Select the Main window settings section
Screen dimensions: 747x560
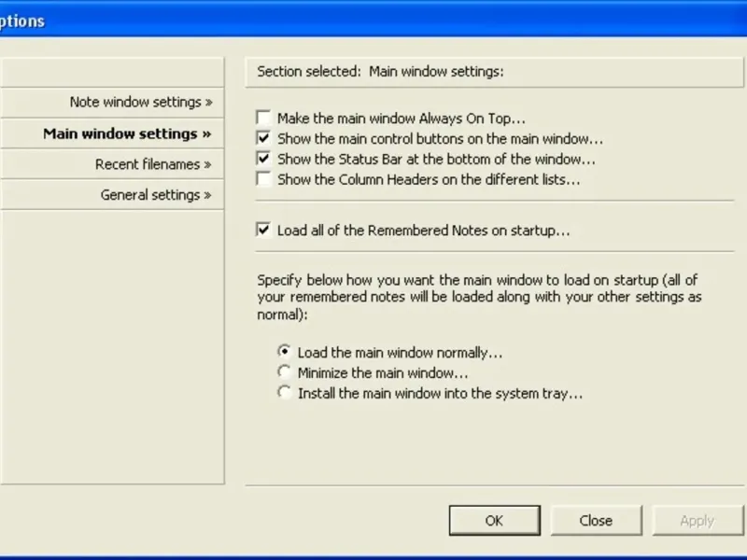point(126,133)
